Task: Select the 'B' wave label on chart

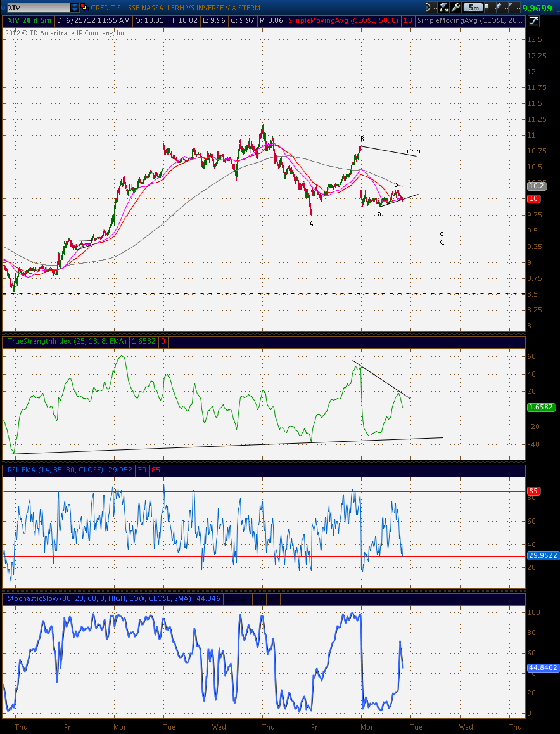Action: point(362,139)
